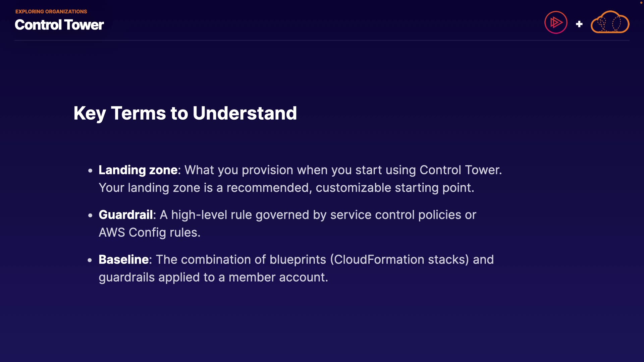This screenshot has width=644, height=362.
Task: Click the bullet point before Baseline
Action: click(90, 260)
